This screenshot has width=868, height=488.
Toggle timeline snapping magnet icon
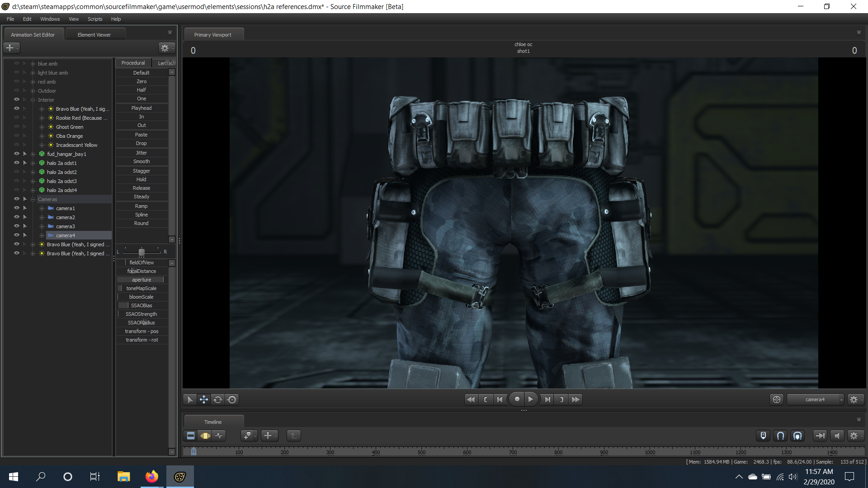coord(780,436)
